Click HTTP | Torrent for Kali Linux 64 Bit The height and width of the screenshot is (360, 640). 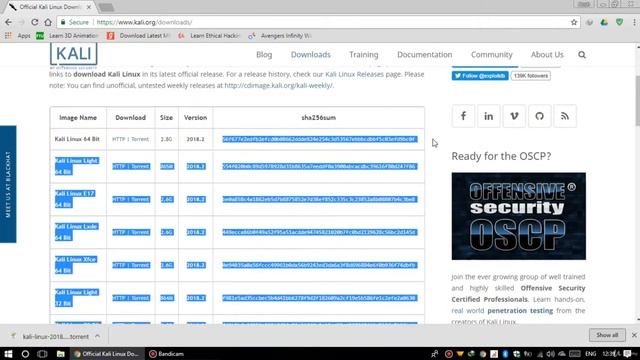click(131, 139)
